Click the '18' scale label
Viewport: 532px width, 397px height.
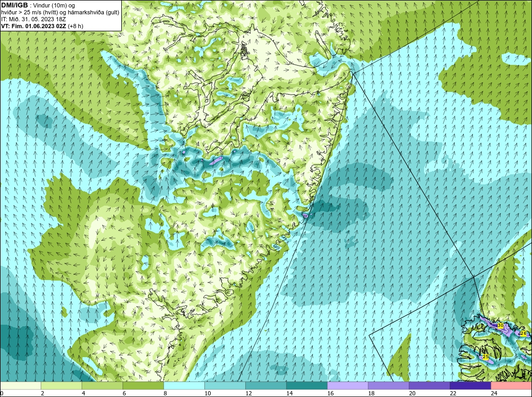click(x=371, y=393)
